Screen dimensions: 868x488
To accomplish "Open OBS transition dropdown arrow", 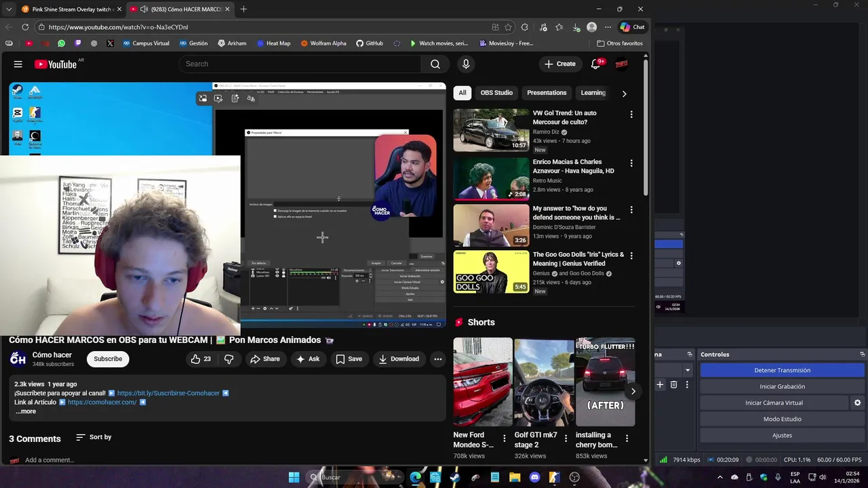I will pos(688,370).
